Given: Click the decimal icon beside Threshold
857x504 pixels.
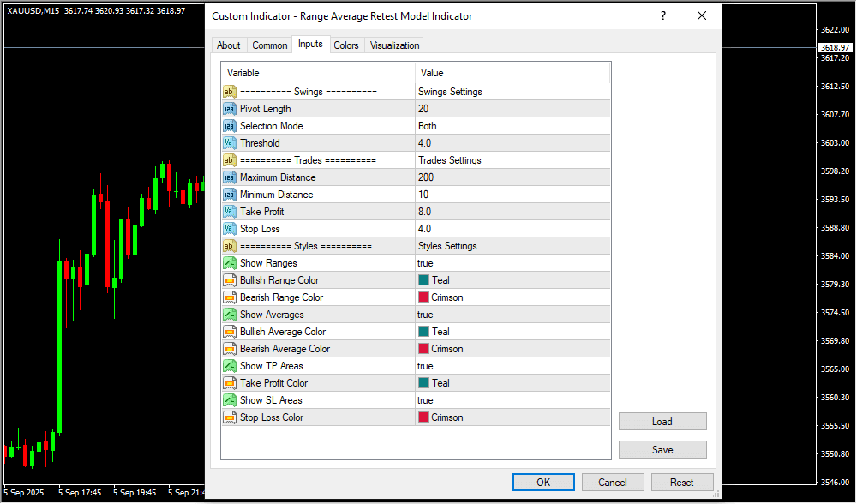Looking at the screenshot, I should (229, 143).
